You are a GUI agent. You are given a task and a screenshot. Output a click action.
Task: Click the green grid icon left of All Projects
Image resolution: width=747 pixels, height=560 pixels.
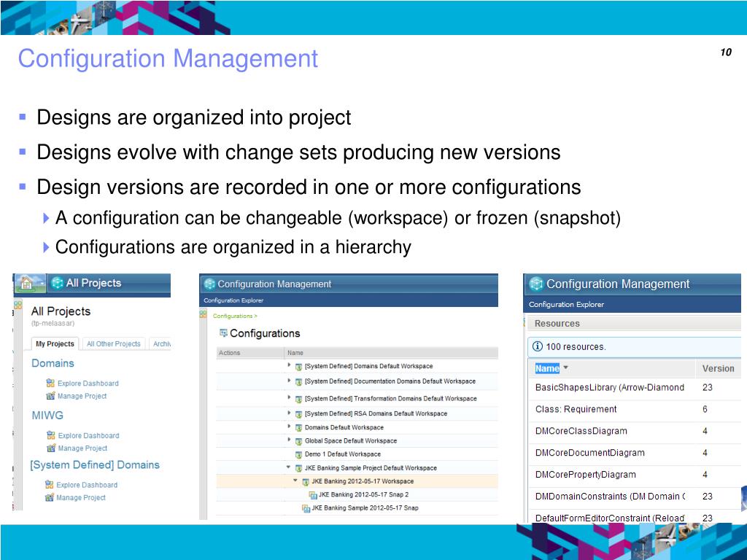point(18,305)
